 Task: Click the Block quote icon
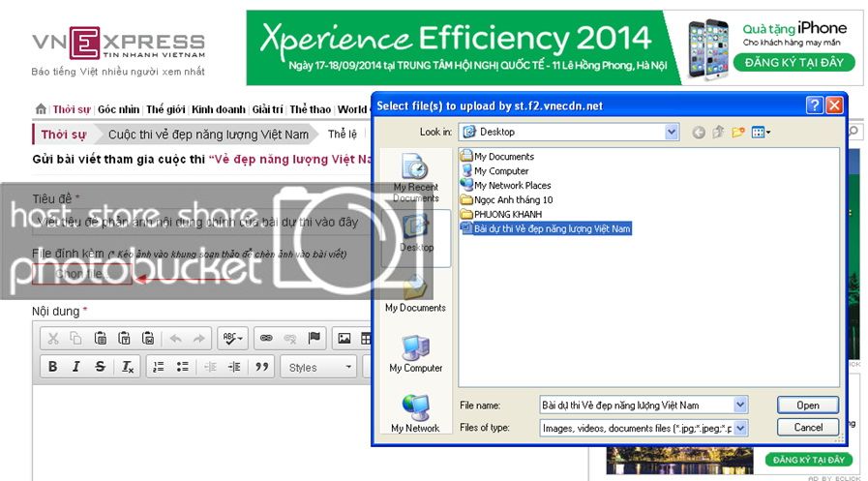pyautogui.click(x=262, y=367)
